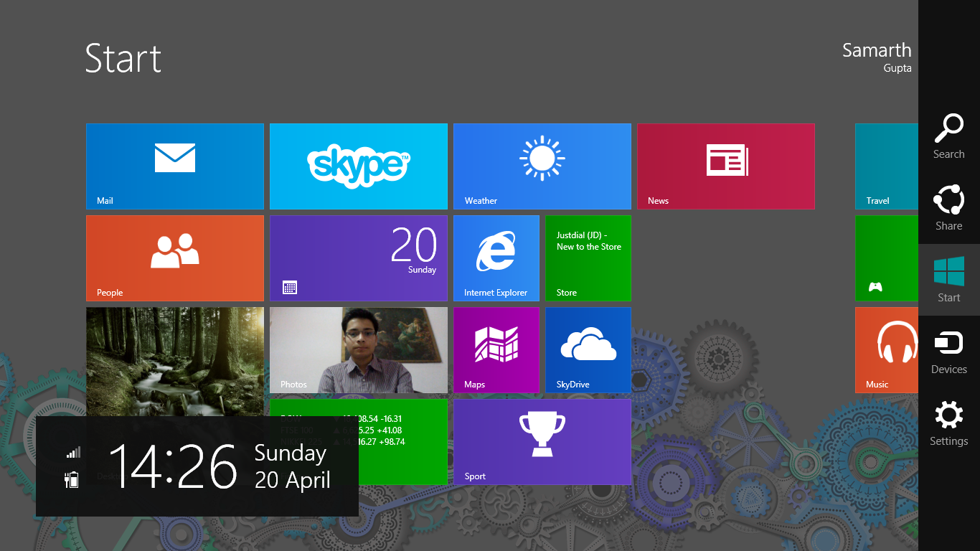Open the Maps tile
Image resolution: width=980 pixels, height=551 pixels.
[x=496, y=350]
